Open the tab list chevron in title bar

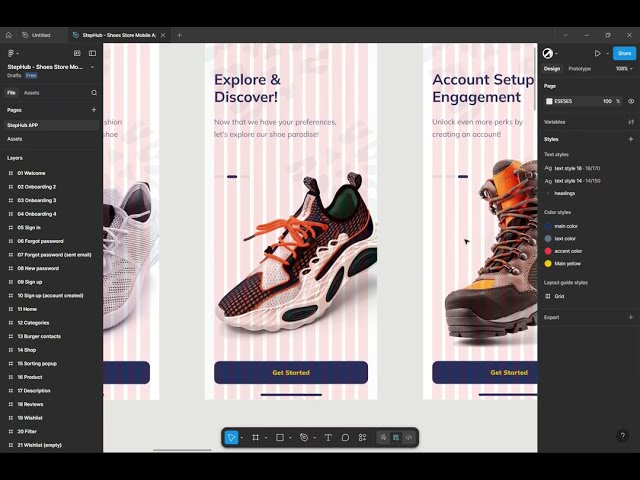[565, 35]
